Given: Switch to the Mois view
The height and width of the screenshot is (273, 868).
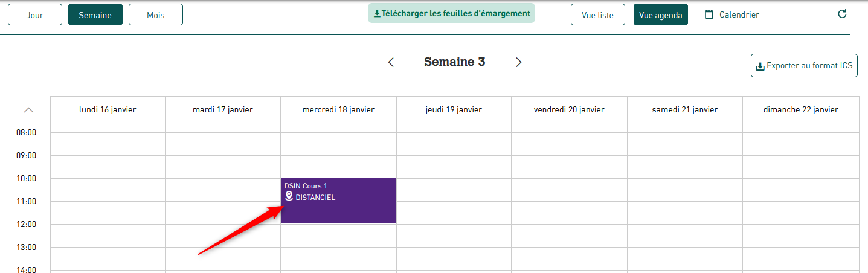Looking at the screenshot, I should pos(156,15).
